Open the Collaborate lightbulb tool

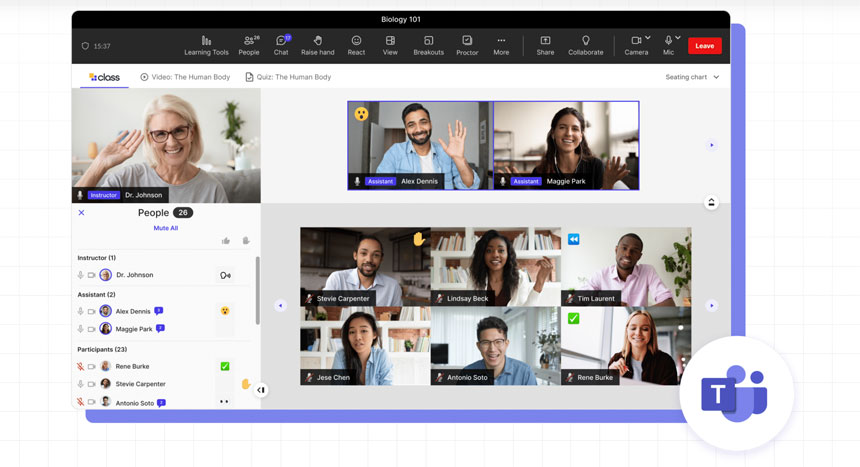585,45
